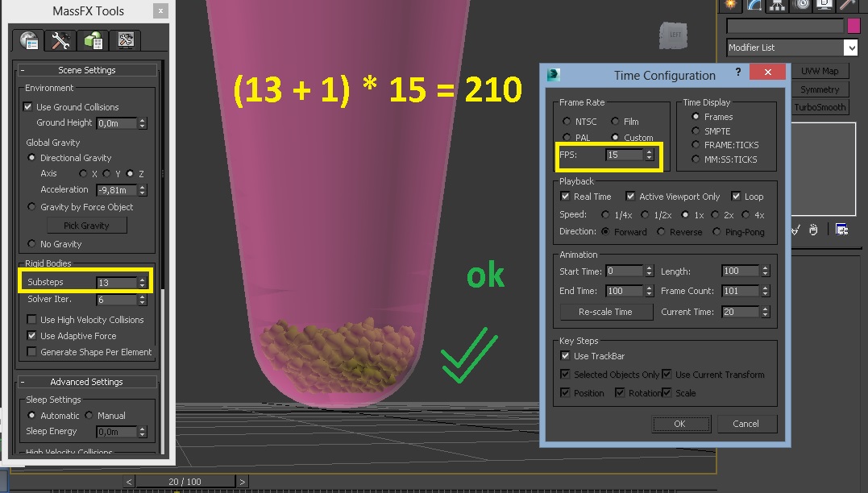This screenshot has height=493, width=868.
Task: Confirm Time Configuration with OK
Action: 681,424
